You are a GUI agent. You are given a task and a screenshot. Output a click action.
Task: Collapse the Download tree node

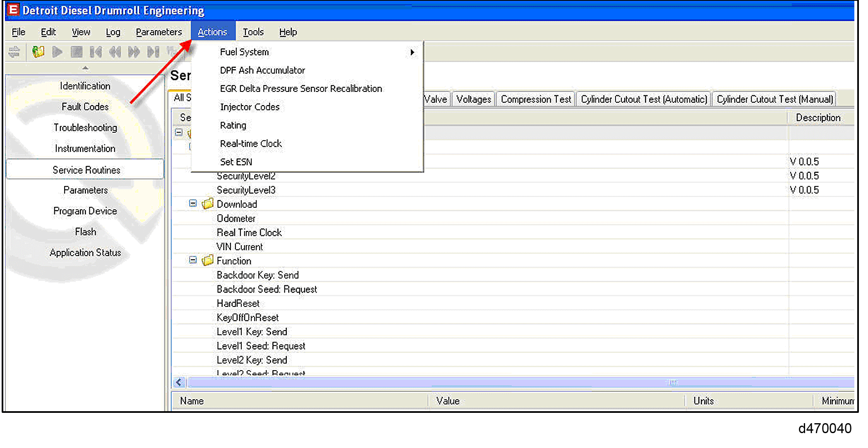(192, 204)
